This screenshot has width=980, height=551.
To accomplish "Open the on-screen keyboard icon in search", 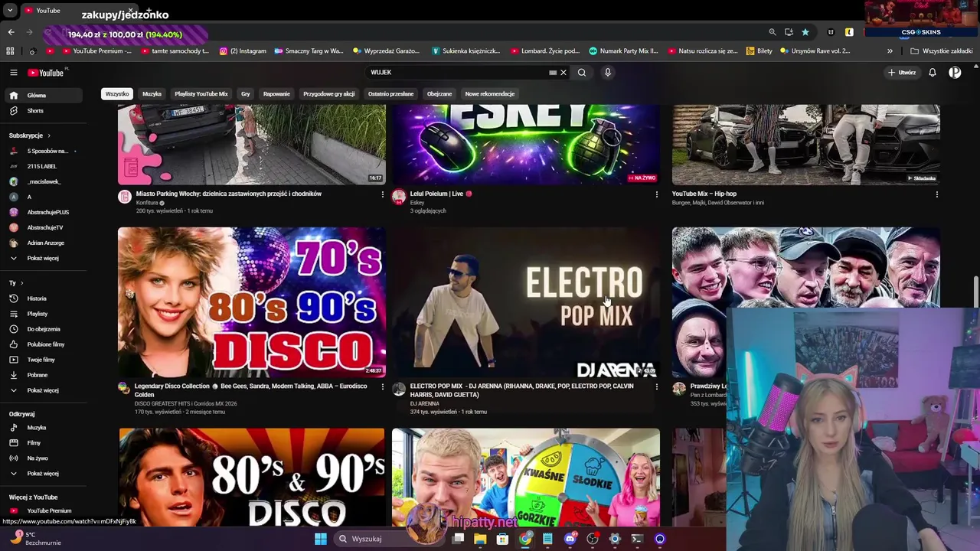I will (x=552, y=73).
